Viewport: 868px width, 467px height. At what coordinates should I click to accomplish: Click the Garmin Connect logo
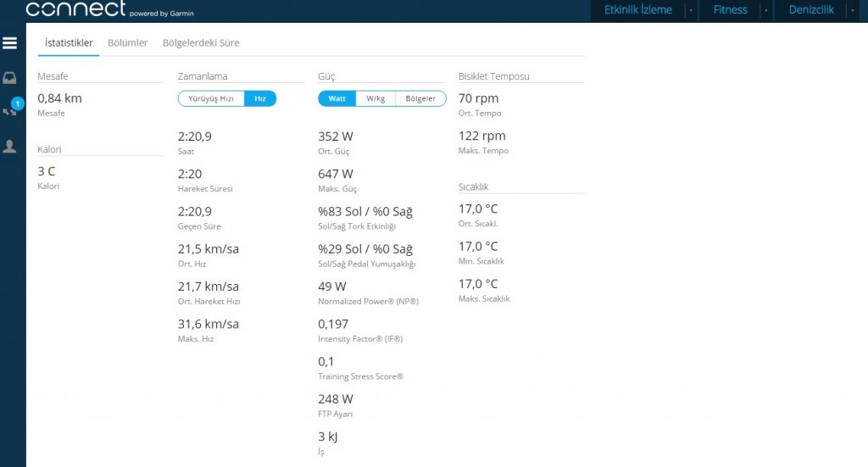pyautogui.click(x=76, y=9)
